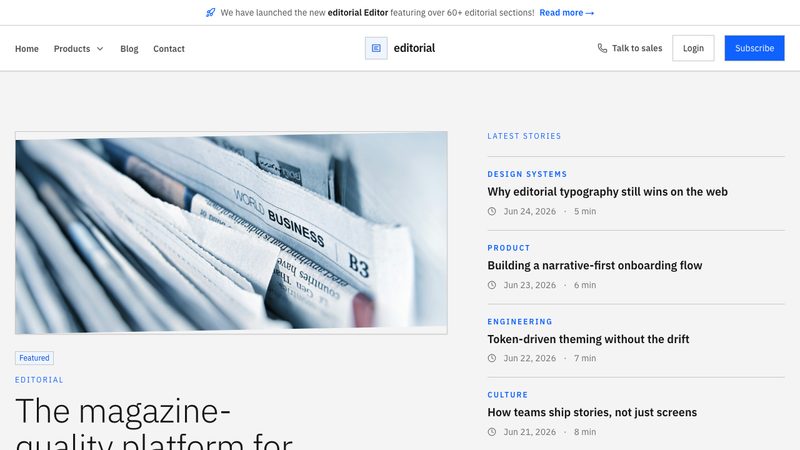Click the 5 min read time

(x=585, y=211)
